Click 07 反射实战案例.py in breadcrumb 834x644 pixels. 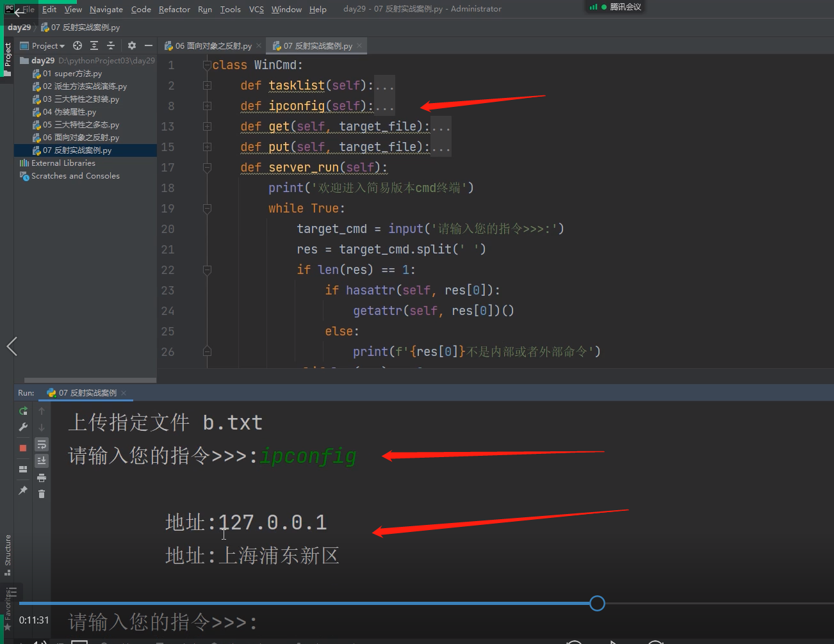[x=81, y=28]
